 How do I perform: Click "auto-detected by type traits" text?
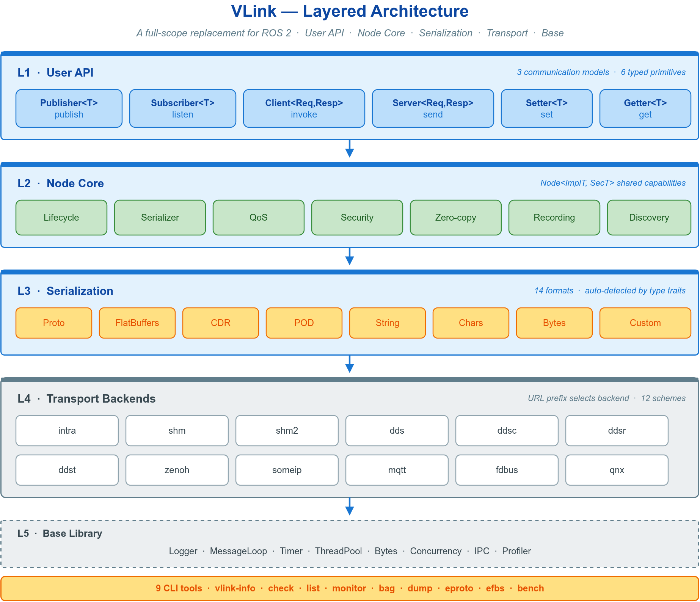coord(636,290)
